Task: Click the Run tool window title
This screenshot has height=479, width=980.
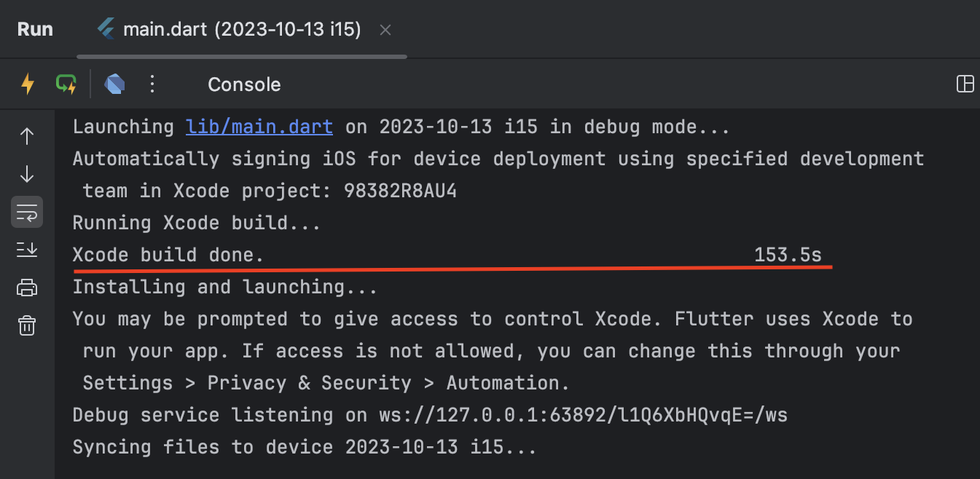Action: (x=35, y=30)
